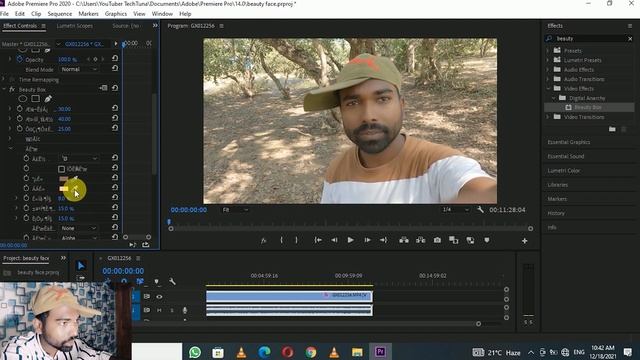
Task: Collapse the Beauty Box effect
Action: [4, 89]
